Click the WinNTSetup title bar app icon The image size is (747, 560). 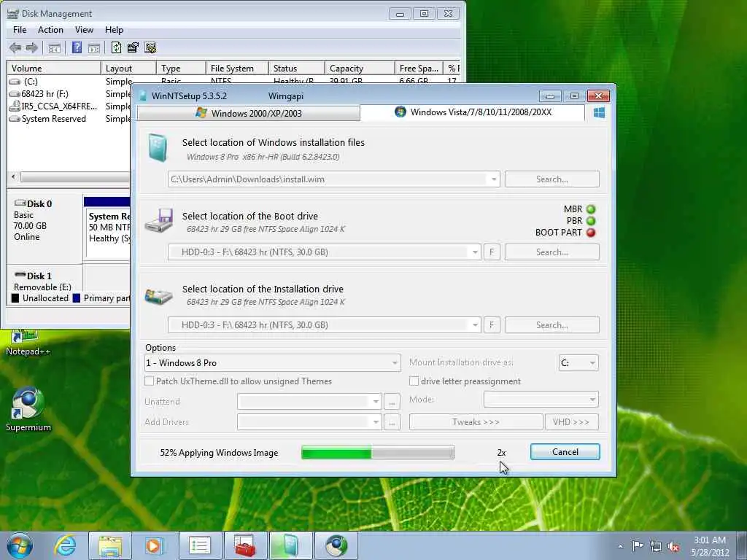point(142,96)
